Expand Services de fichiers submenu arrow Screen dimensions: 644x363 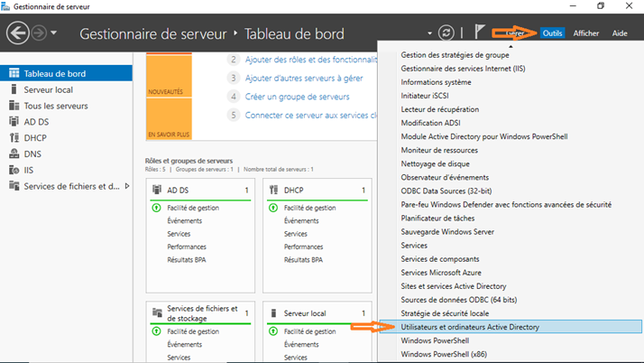click(127, 186)
